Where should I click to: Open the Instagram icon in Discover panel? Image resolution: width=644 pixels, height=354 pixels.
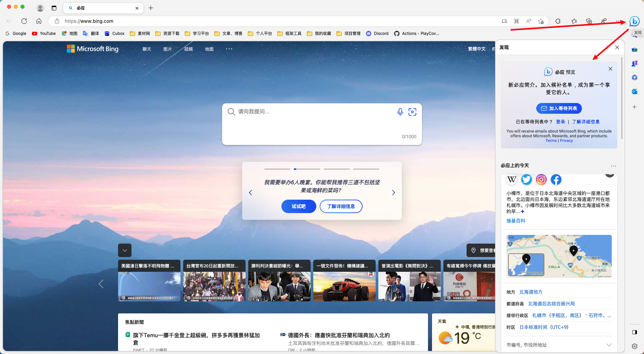click(541, 180)
